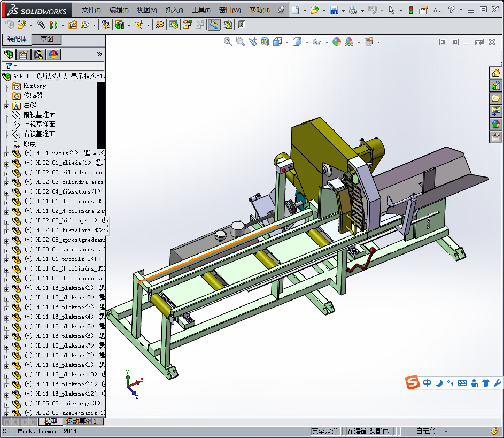Open the 视图(V) menu
This screenshot has width=504, height=438.
point(147,10)
